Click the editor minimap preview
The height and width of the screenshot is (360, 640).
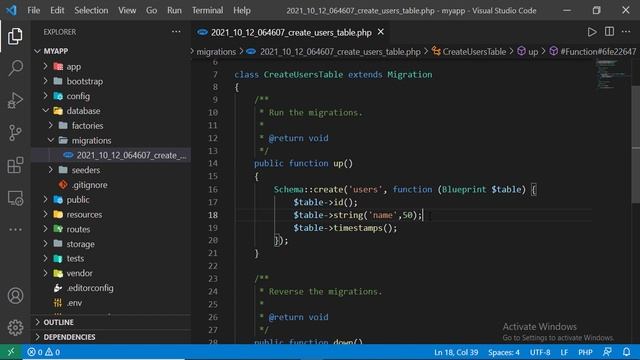point(612,75)
